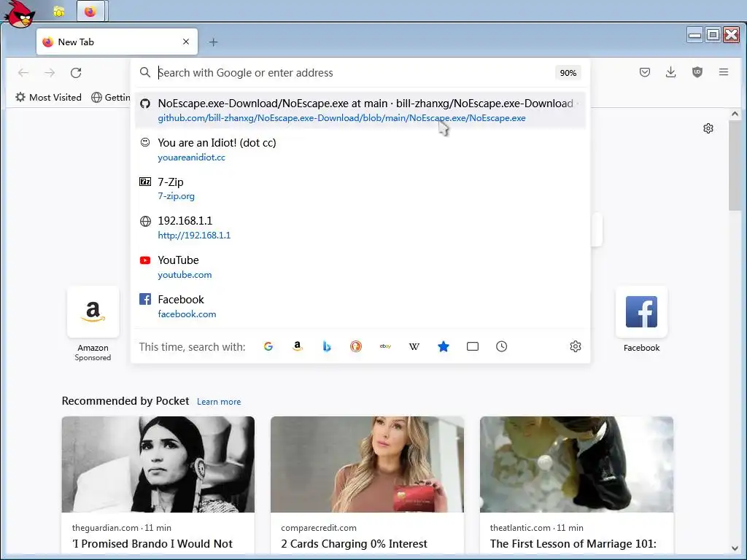Search with Amazon one-off engine icon
The width and height of the screenshot is (747, 560).
click(298, 346)
